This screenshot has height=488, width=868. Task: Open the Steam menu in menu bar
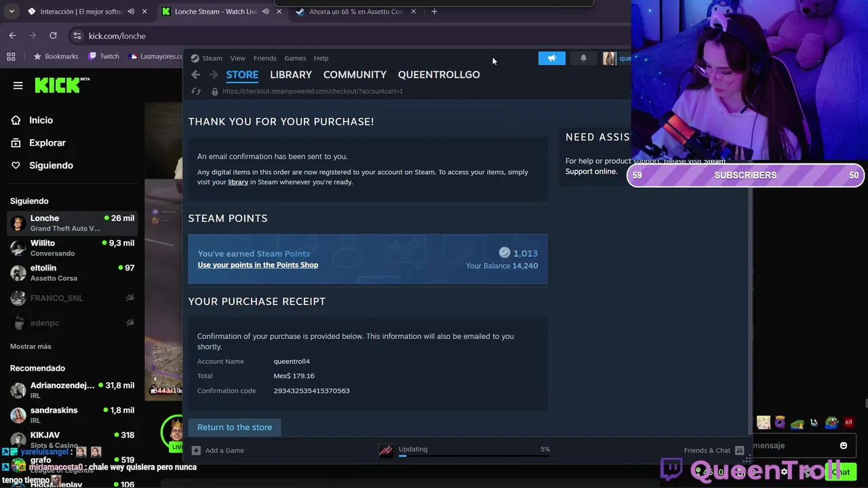tap(206, 58)
